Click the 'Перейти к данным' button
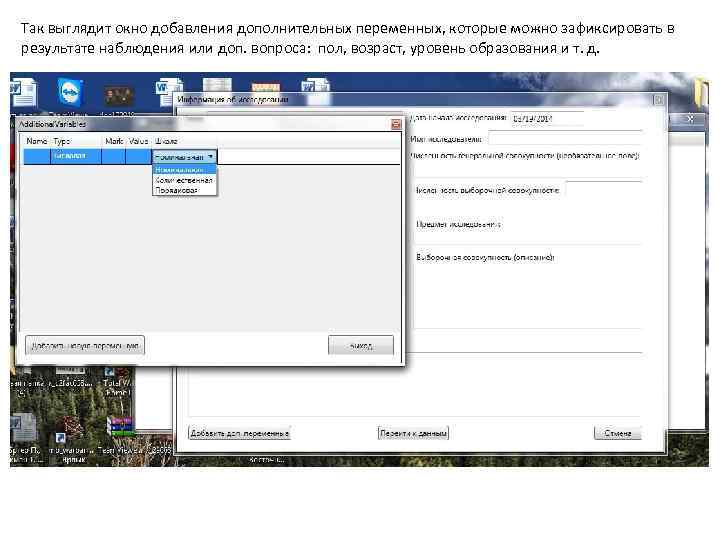Screen dimensions: 720x540 tap(413, 433)
